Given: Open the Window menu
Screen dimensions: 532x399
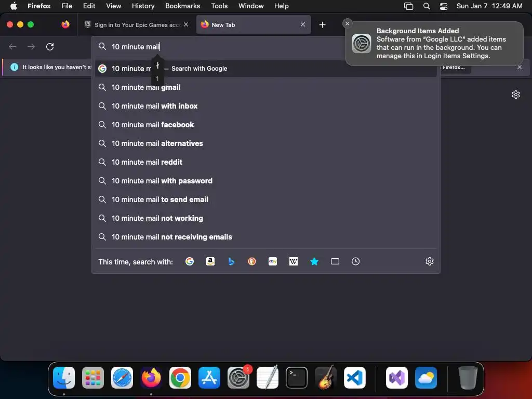Looking at the screenshot, I should click(251, 6).
